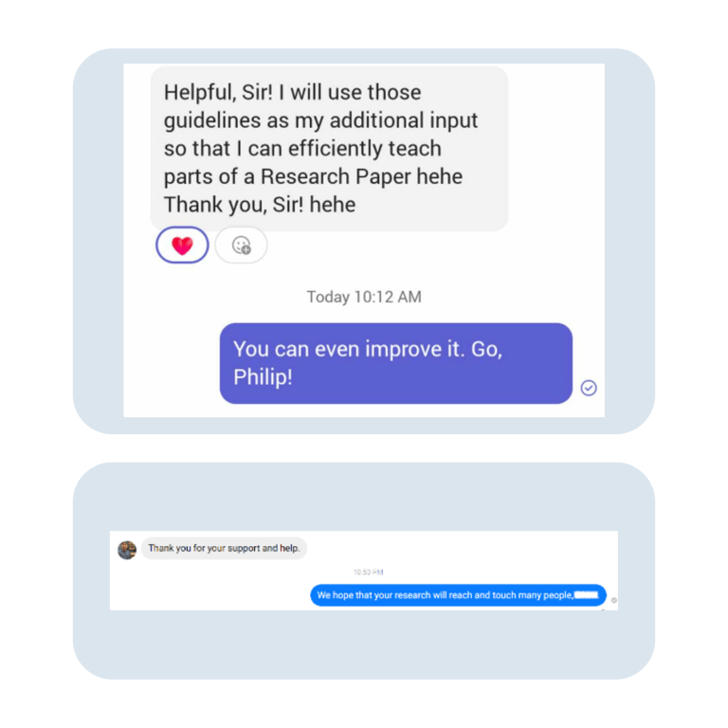The width and height of the screenshot is (728, 728).
Task: Click 'additional input' in the gray message
Action: click(x=404, y=120)
